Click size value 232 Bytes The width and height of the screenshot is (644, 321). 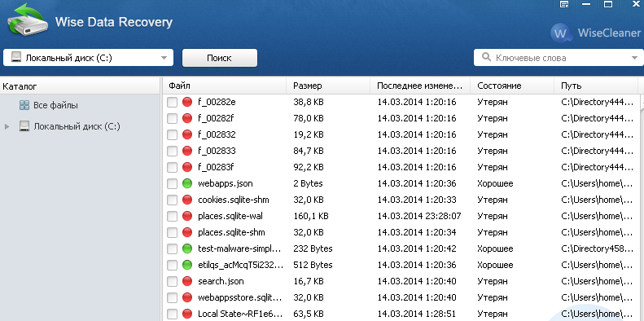click(313, 248)
